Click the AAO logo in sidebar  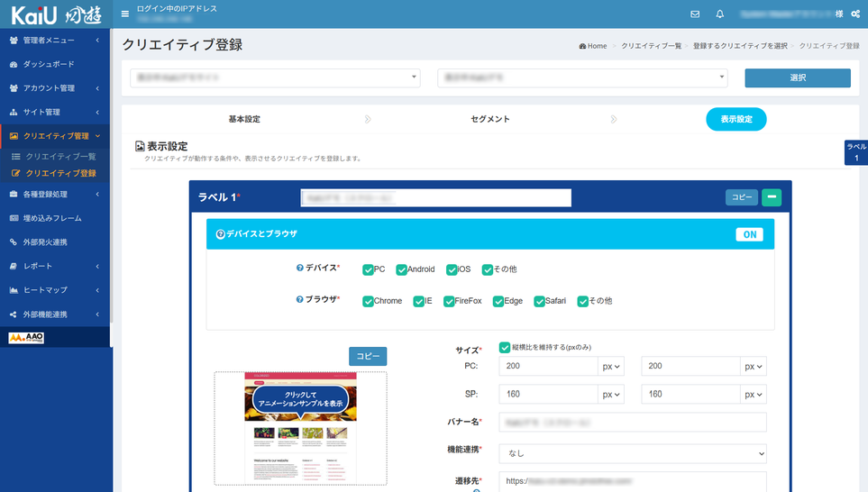pyautogui.click(x=26, y=338)
